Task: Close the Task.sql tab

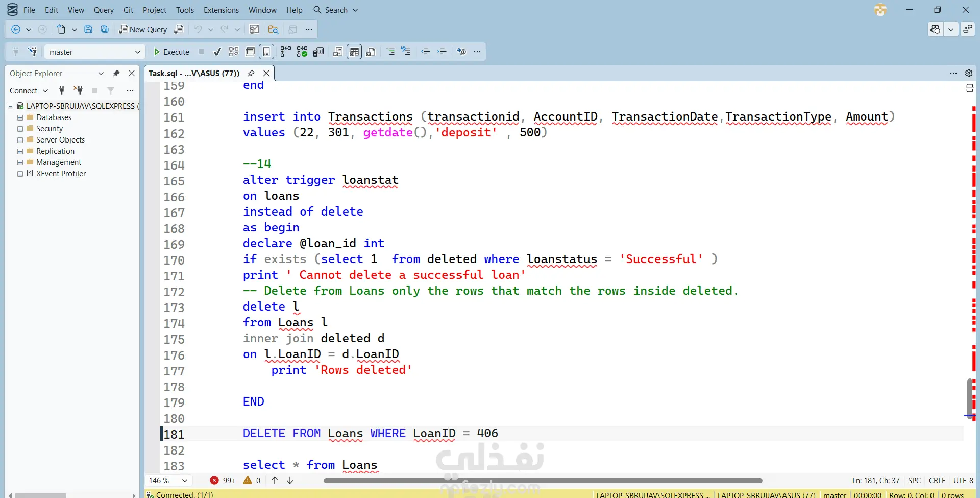Action: 266,73
